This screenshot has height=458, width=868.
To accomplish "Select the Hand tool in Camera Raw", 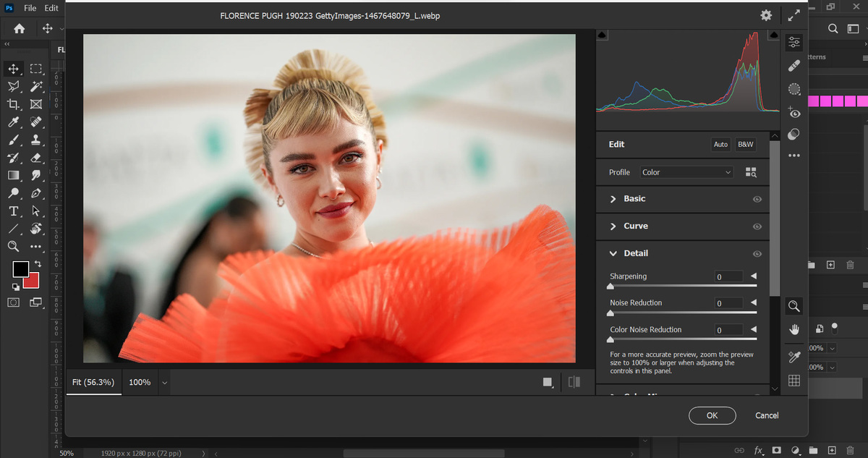I will 794,330.
